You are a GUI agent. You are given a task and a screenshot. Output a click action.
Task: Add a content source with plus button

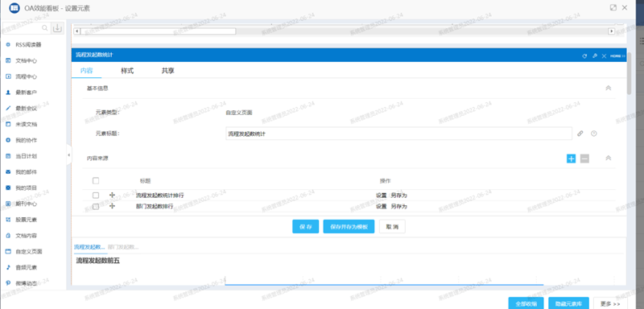[571, 159]
